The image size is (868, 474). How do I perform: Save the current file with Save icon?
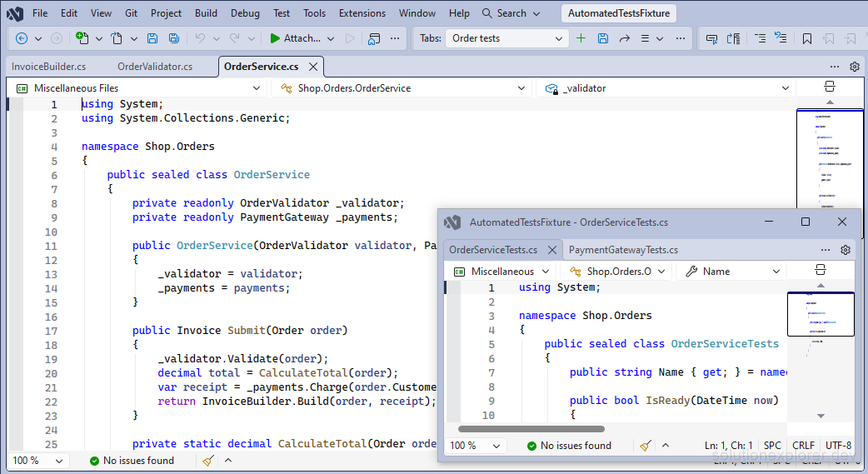coord(152,38)
